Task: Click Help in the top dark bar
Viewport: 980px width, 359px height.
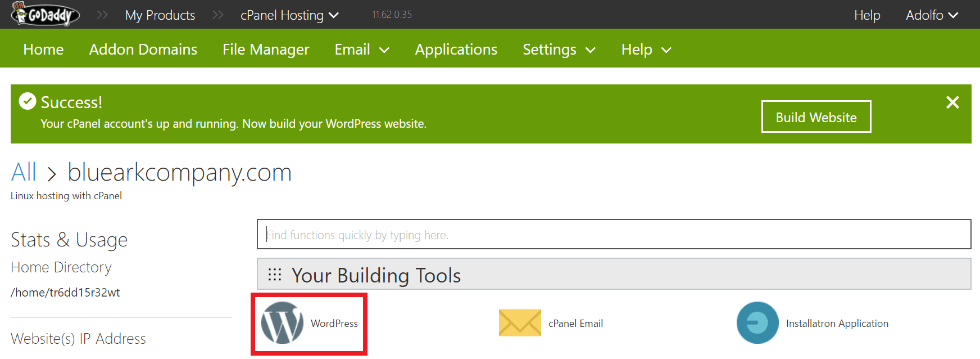Action: pyautogui.click(x=867, y=15)
